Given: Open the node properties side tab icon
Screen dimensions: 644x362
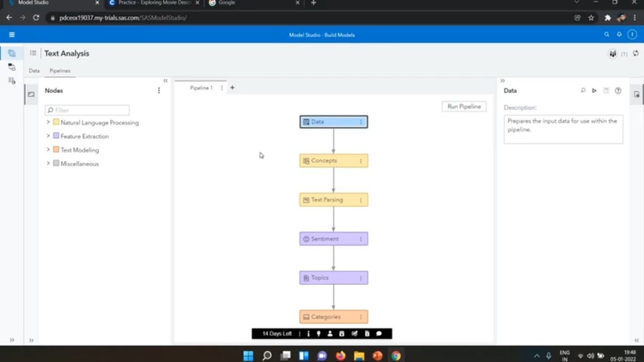Looking at the screenshot, I should pos(637,94).
